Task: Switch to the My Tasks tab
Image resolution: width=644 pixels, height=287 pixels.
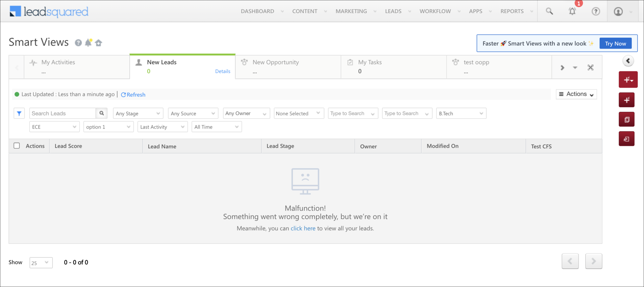Action: pos(393,67)
